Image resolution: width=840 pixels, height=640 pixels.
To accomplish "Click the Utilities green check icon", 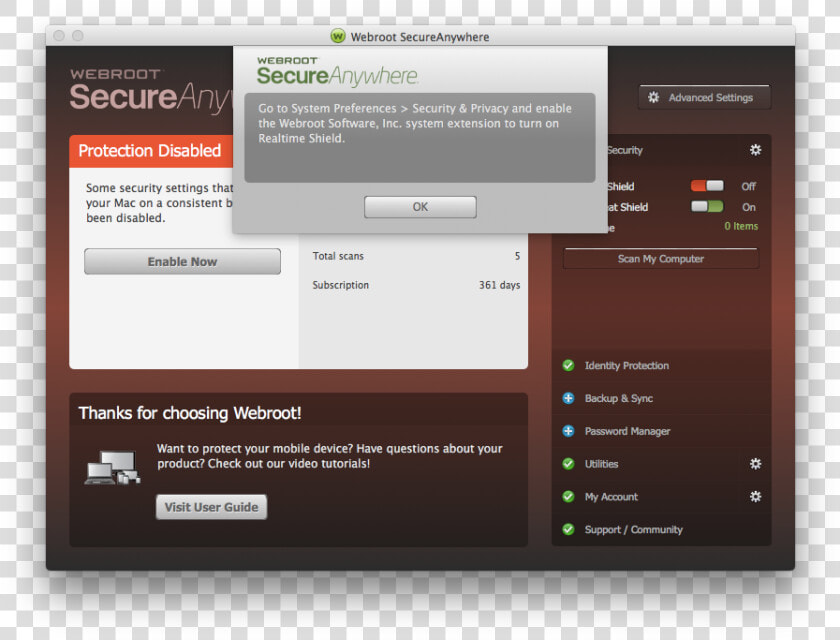I will tap(568, 464).
